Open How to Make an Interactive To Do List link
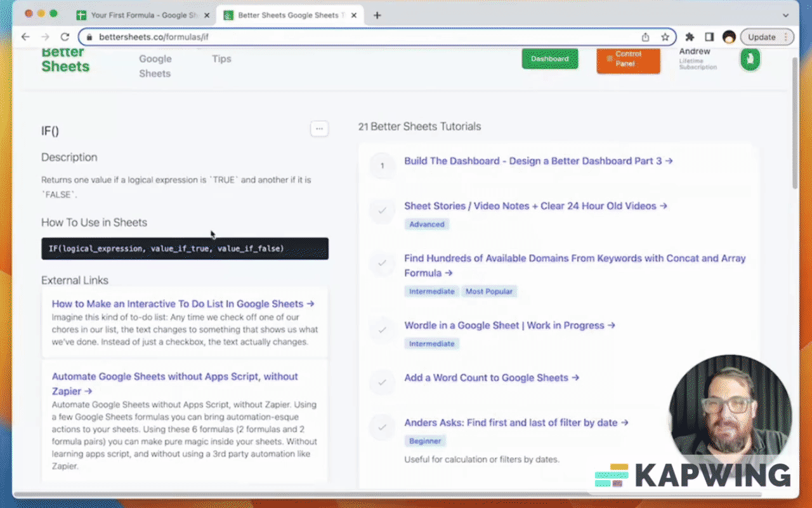The image size is (812, 508). [183, 304]
